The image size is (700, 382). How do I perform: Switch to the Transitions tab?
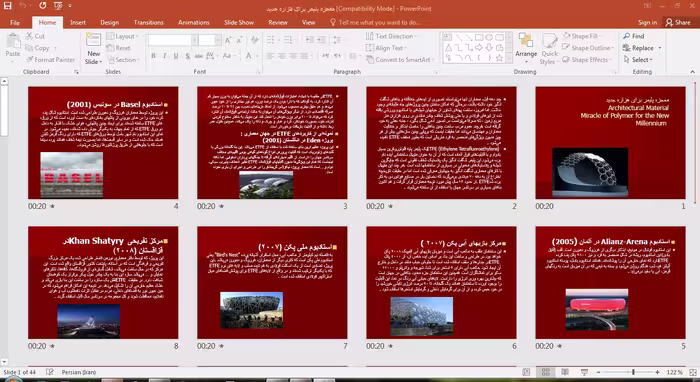pyautogui.click(x=148, y=22)
